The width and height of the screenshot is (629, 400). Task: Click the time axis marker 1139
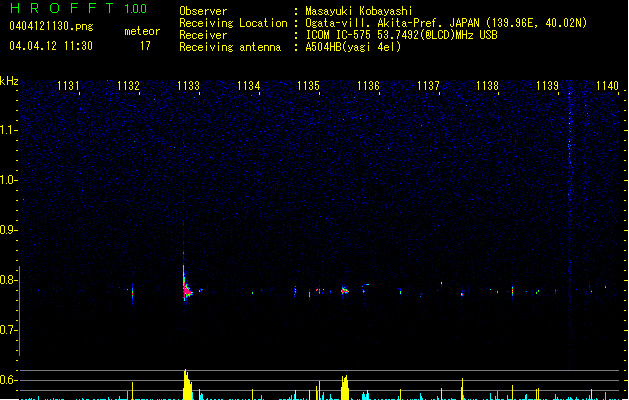pyautogui.click(x=548, y=85)
